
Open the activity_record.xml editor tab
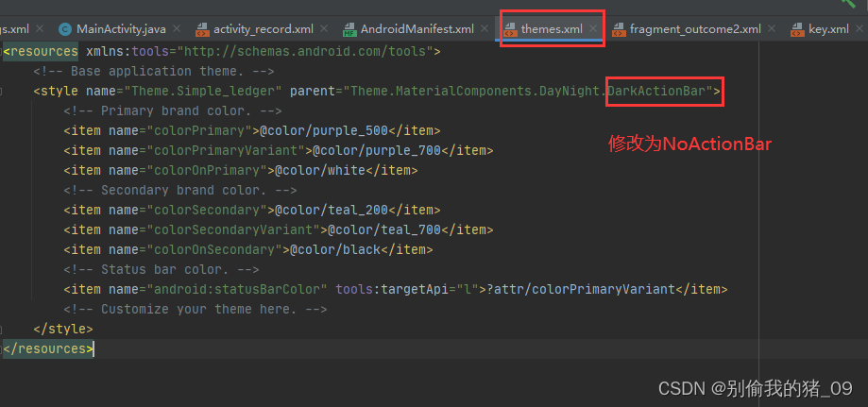pyautogui.click(x=263, y=28)
